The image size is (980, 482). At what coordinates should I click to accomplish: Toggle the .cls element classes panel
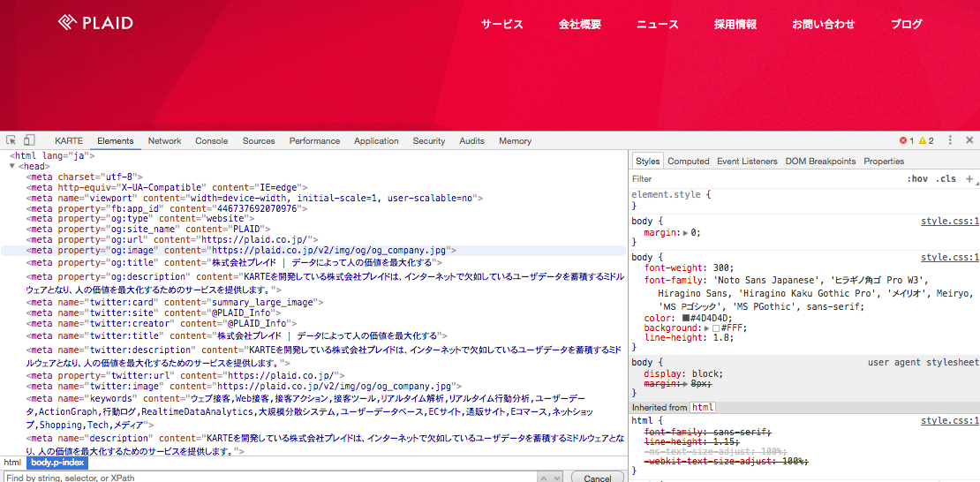coord(946,178)
